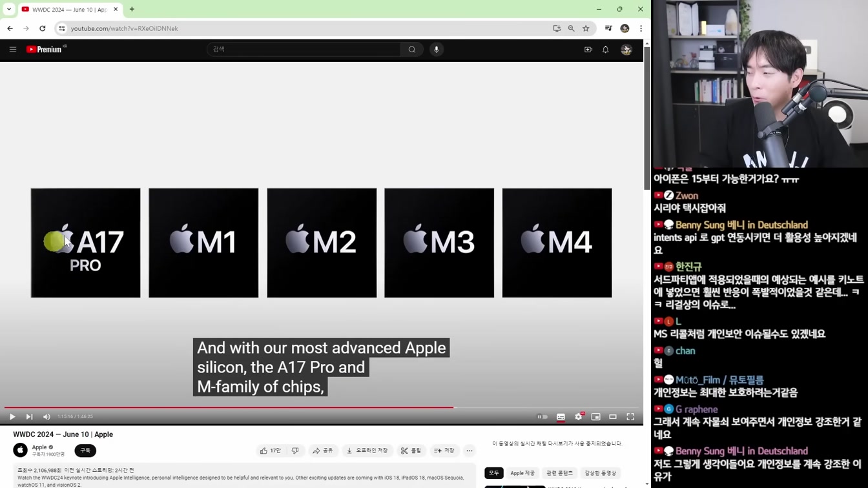The height and width of the screenshot is (488, 868).
Task: Open more actions ellipsis menu
Action: click(470, 451)
